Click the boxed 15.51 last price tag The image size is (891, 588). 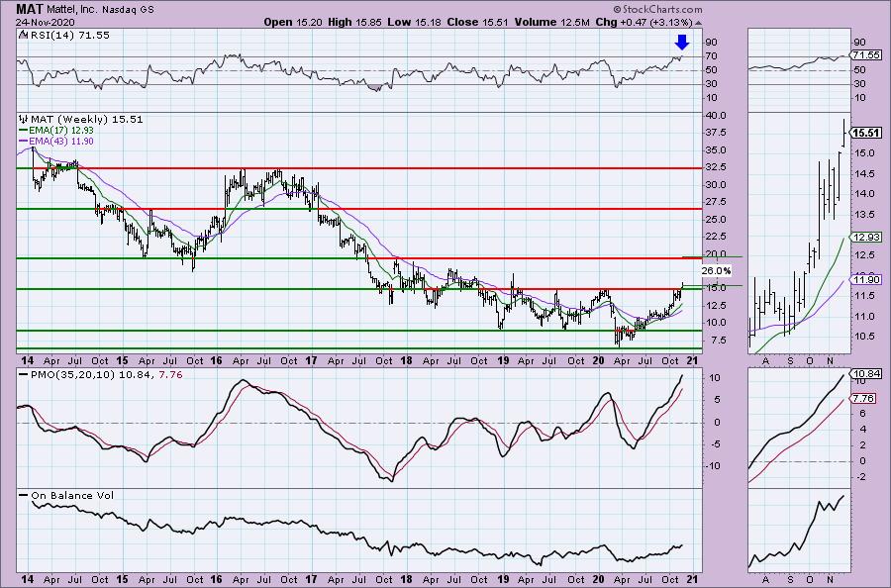[867, 133]
